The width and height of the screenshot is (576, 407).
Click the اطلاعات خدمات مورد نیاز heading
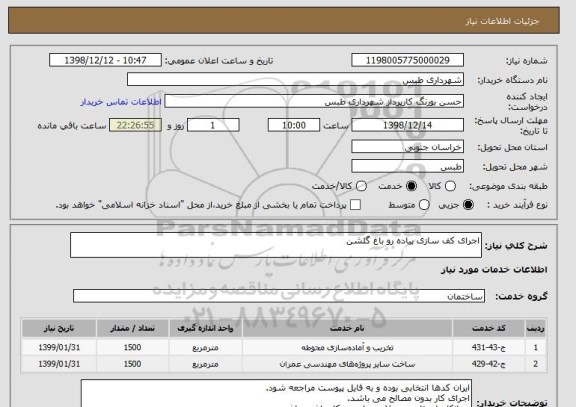coord(494,270)
